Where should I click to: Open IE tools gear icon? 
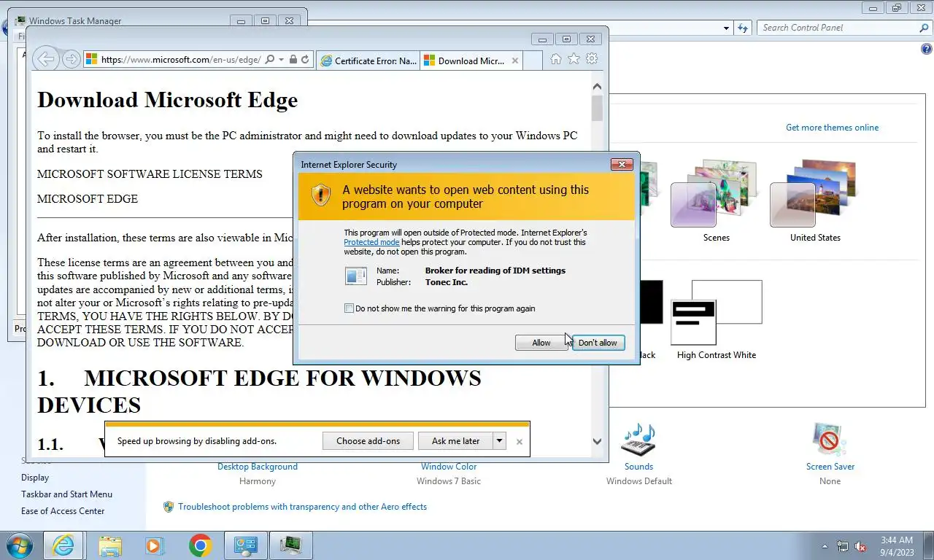pyautogui.click(x=592, y=59)
